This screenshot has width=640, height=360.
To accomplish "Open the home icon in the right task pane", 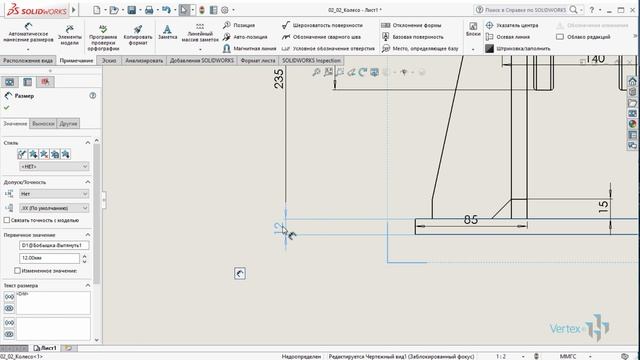I will coord(632,81).
